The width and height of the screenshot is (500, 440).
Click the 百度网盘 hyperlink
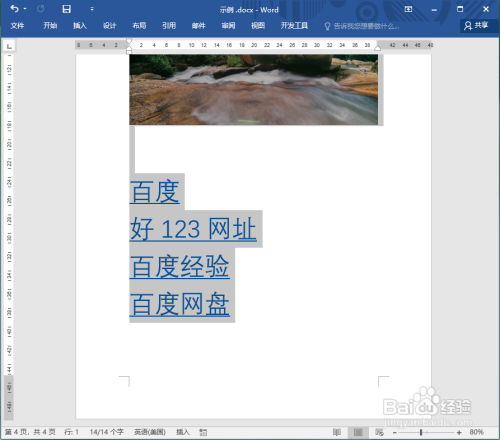click(x=180, y=304)
